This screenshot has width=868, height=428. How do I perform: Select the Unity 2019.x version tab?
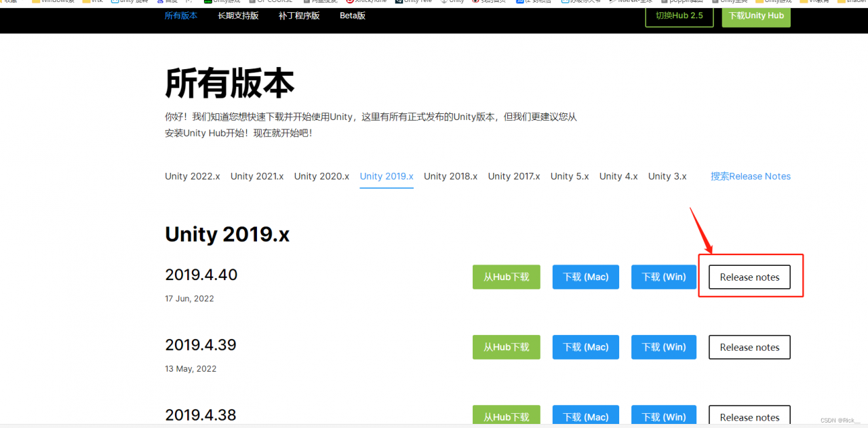coord(387,176)
